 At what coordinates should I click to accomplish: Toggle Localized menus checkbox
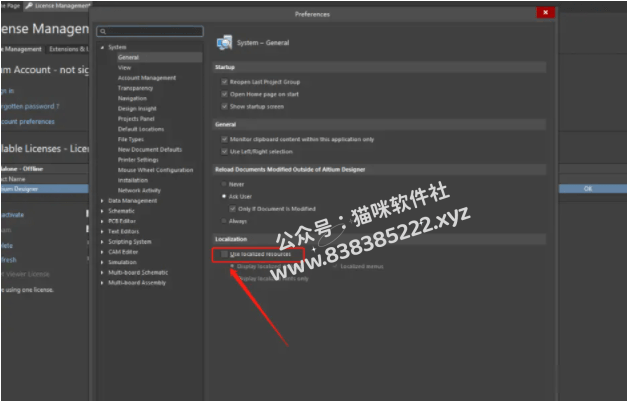[335, 266]
